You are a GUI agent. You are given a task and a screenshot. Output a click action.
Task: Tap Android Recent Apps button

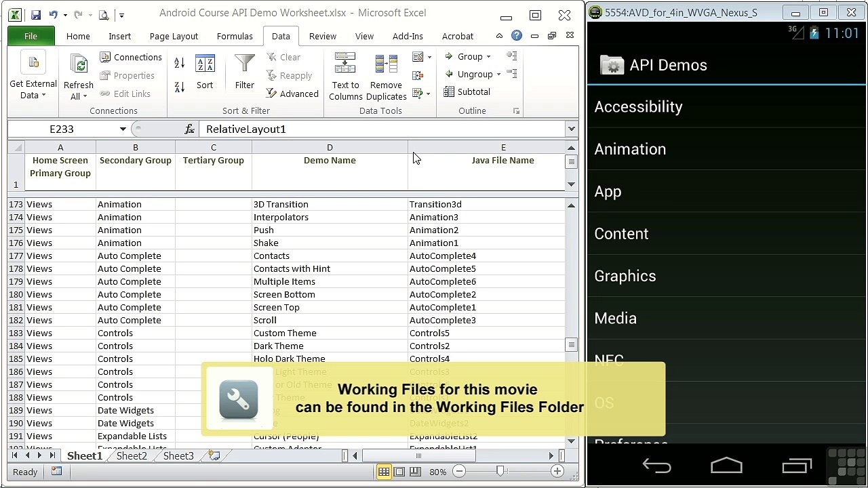coord(797,466)
